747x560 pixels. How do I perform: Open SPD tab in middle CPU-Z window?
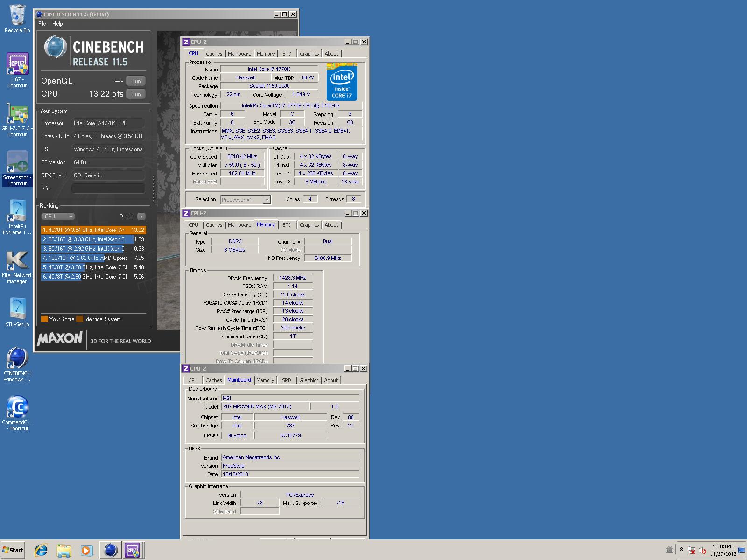tap(287, 225)
